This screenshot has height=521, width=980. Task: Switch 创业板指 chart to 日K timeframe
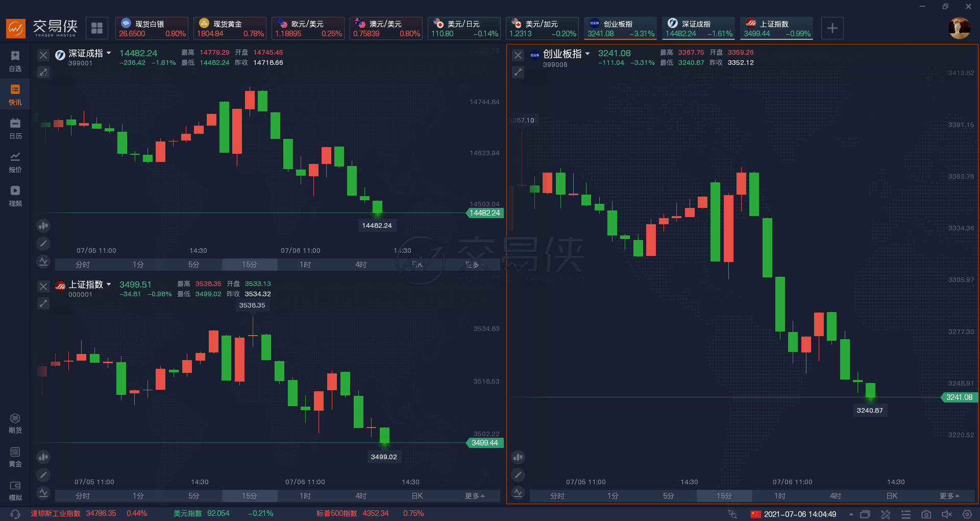892,496
